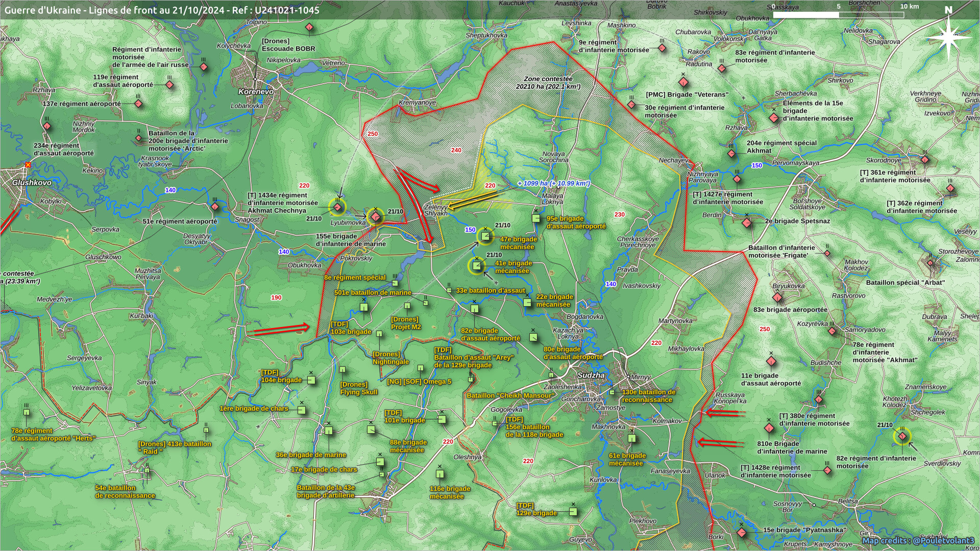Select the 1434e régiment Akhmat Chechnya diamond marker
The image size is (980, 551).
pyautogui.click(x=337, y=207)
